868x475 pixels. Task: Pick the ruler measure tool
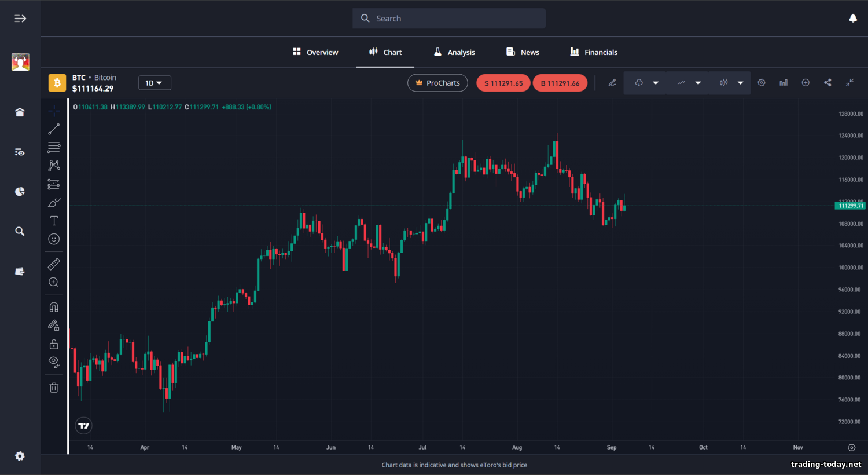(x=54, y=264)
